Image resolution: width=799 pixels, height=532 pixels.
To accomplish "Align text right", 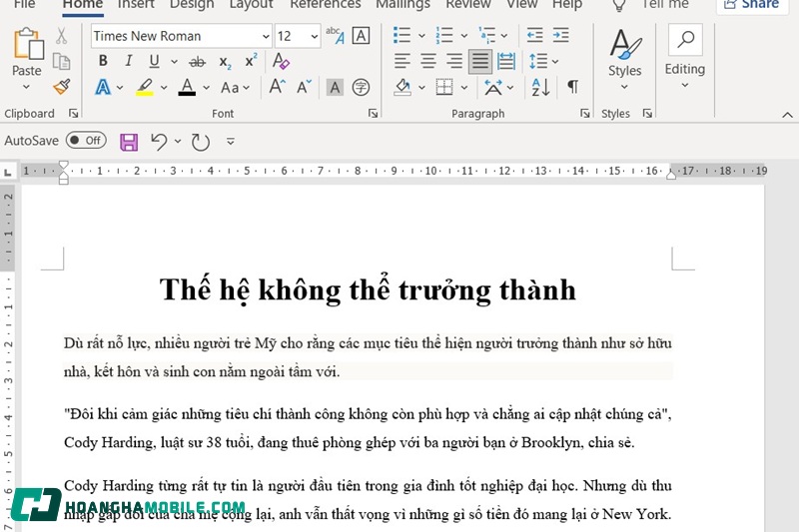I will (454, 61).
